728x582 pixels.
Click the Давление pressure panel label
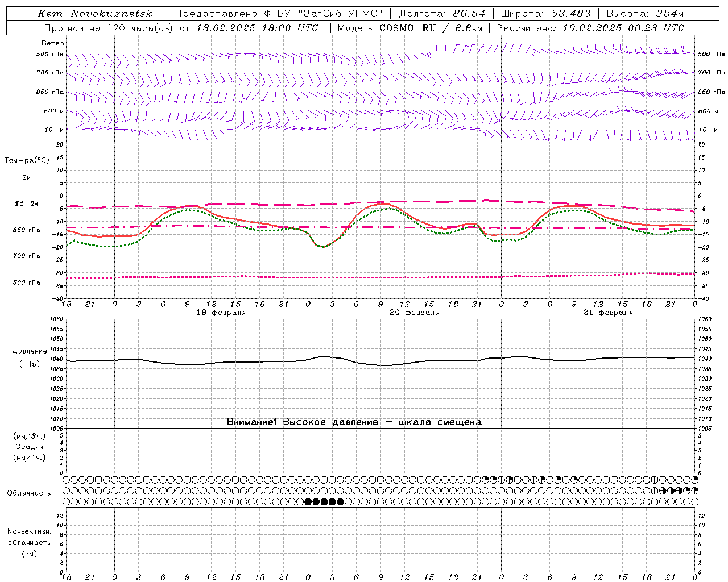[30, 351]
